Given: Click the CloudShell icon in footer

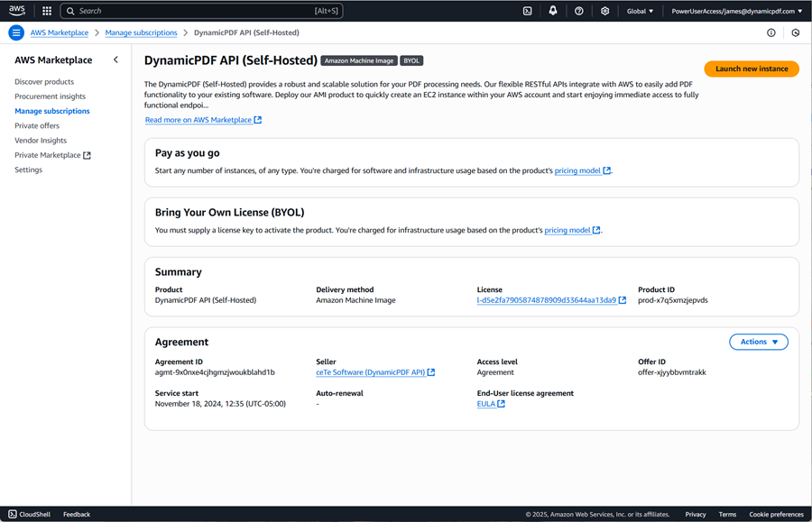Looking at the screenshot, I should point(13,514).
